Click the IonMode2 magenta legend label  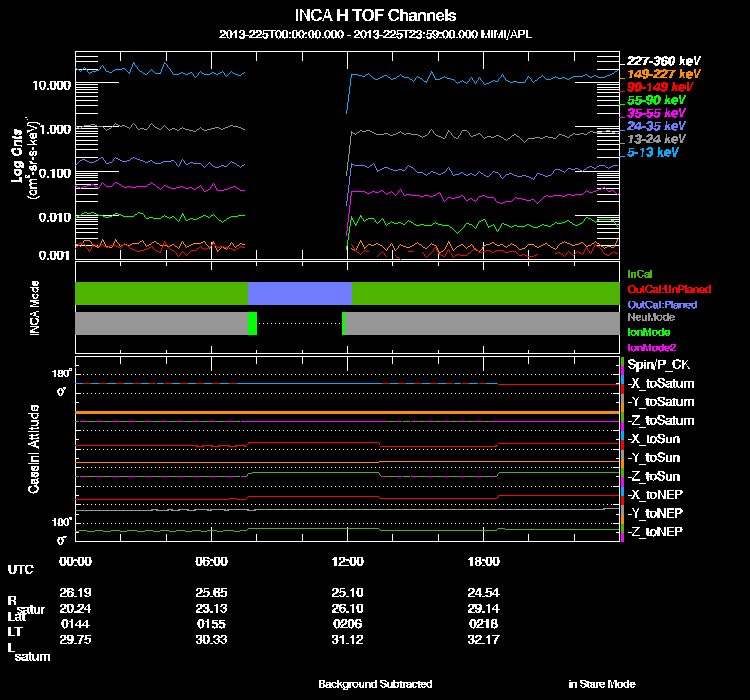pyautogui.click(x=649, y=346)
